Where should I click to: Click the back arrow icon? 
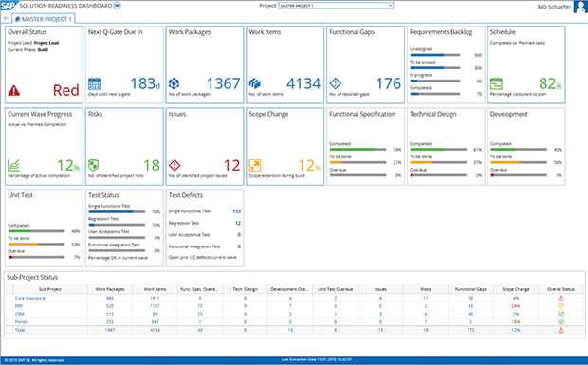[6, 18]
